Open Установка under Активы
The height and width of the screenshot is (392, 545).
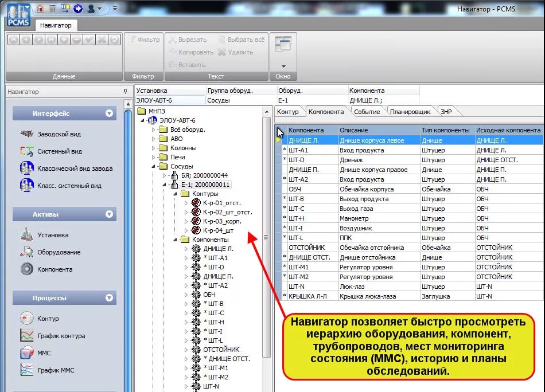45,235
